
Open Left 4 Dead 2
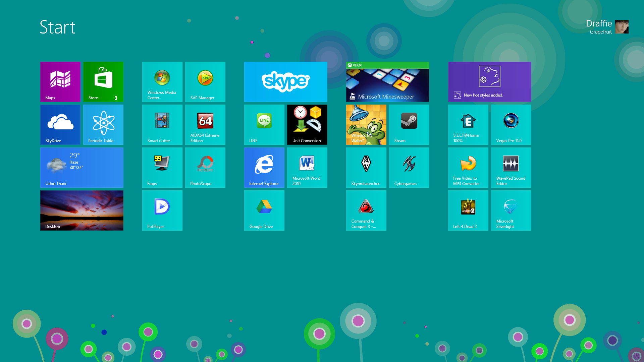[468, 210]
